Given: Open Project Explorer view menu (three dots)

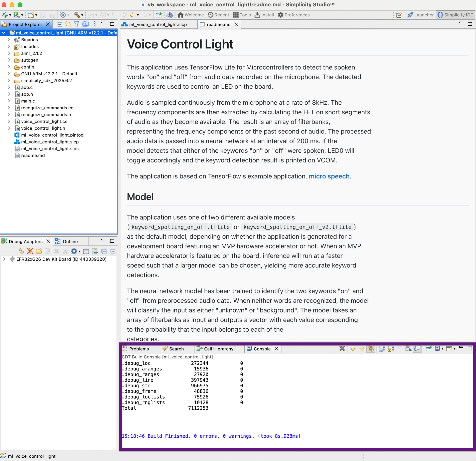Looking at the screenshot, I should click(95, 24).
